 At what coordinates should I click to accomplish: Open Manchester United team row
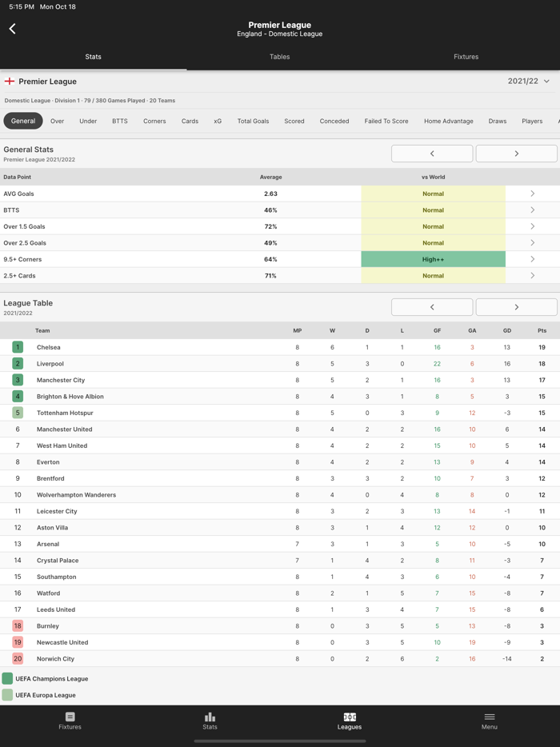pyautogui.click(x=280, y=429)
